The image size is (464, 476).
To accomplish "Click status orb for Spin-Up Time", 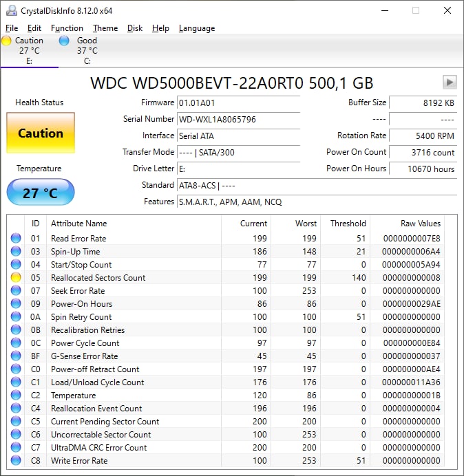I will pyautogui.click(x=16, y=251).
